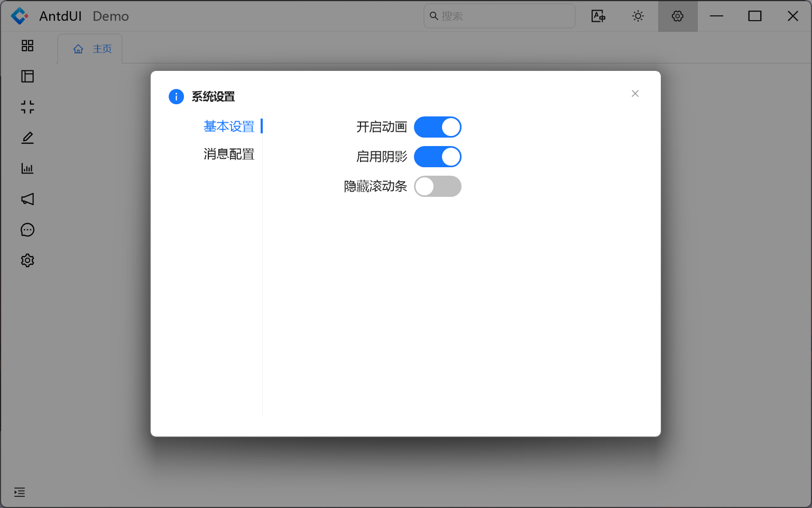Open the message bubble icon in sidebar
Image resolution: width=812 pixels, height=508 pixels.
[27, 230]
